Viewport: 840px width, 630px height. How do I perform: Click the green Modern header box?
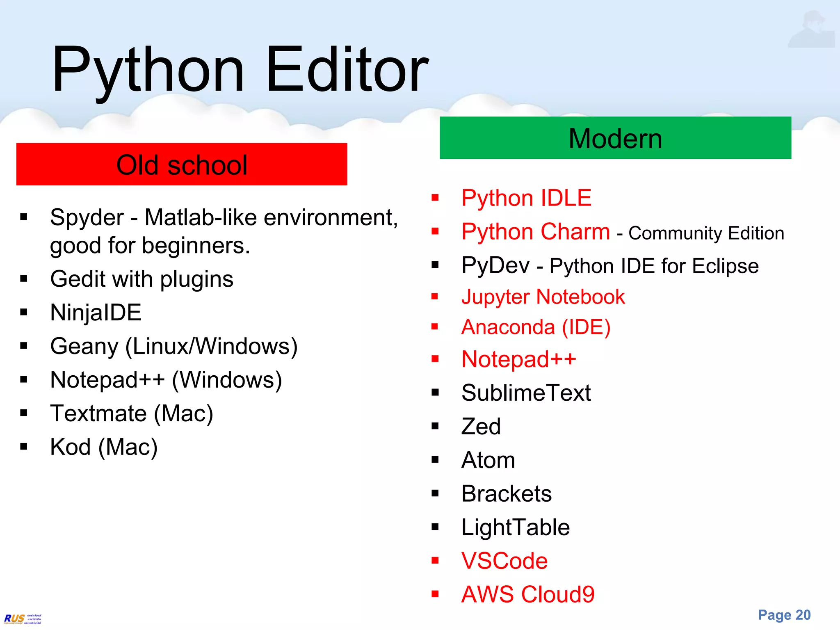(615, 138)
